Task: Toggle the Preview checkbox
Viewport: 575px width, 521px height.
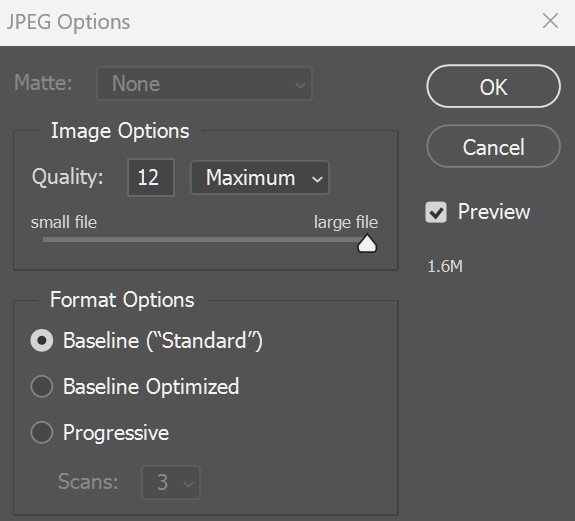Action: (x=436, y=212)
